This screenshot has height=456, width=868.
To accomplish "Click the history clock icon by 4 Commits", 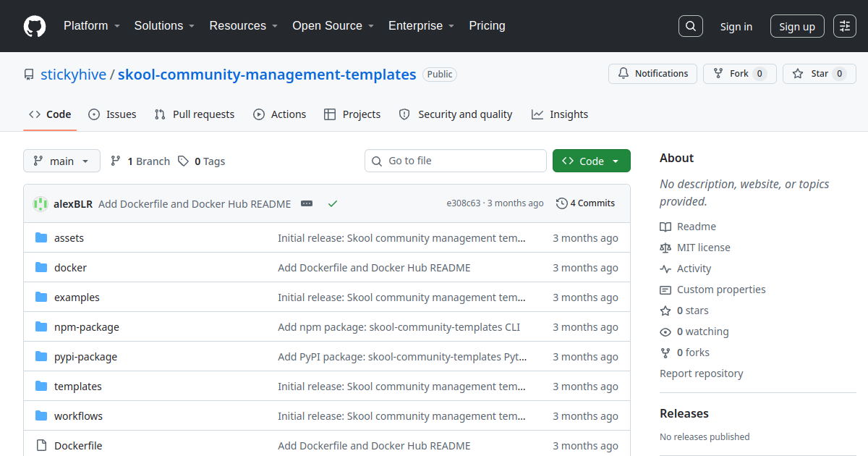I will click(x=562, y=203).
